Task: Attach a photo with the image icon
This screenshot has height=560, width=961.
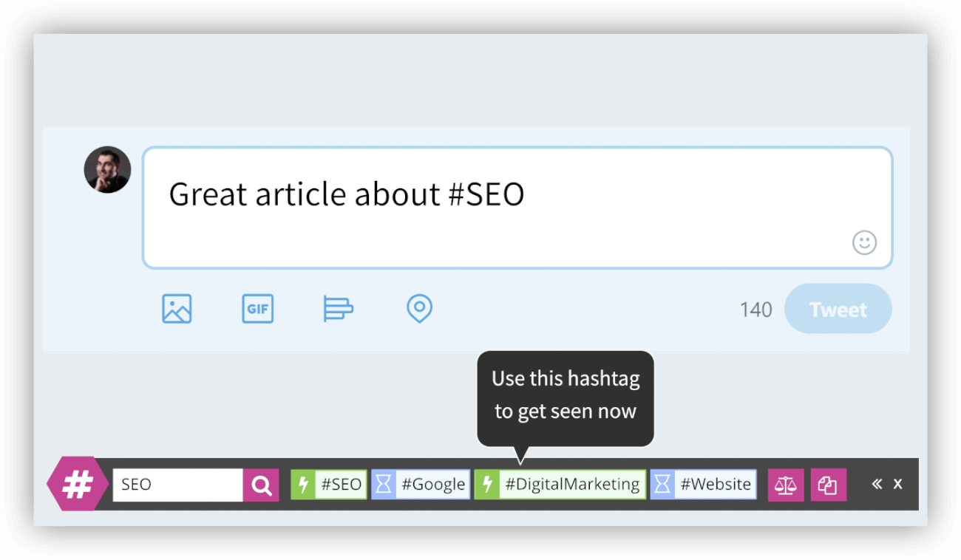Action: click(176, 309)
